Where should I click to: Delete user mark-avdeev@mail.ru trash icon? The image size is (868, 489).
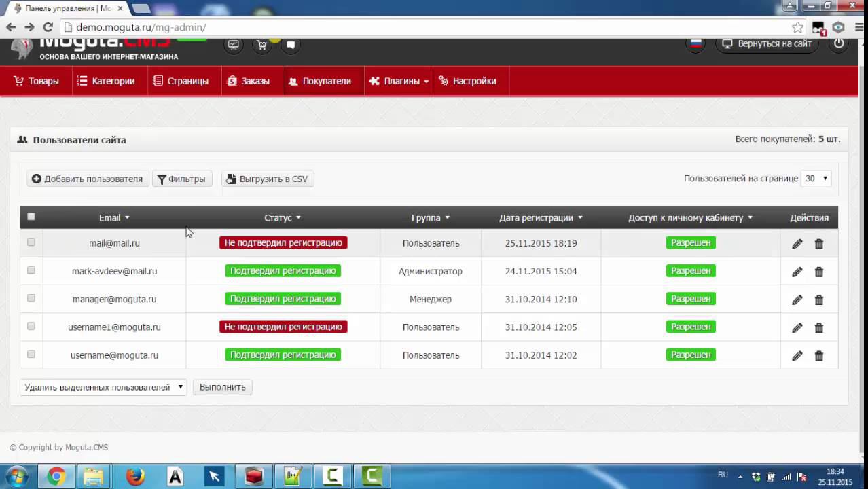(x=819, y=272)
